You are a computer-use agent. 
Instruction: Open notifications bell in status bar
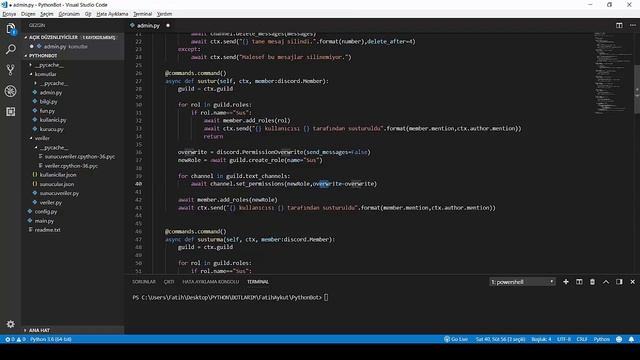[631, 339]
